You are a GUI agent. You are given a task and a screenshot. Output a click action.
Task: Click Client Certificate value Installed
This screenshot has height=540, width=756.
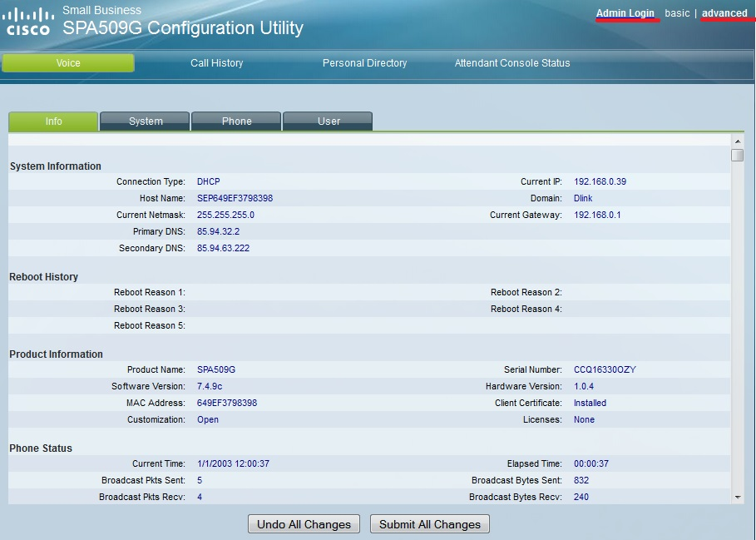click(590, 403)
